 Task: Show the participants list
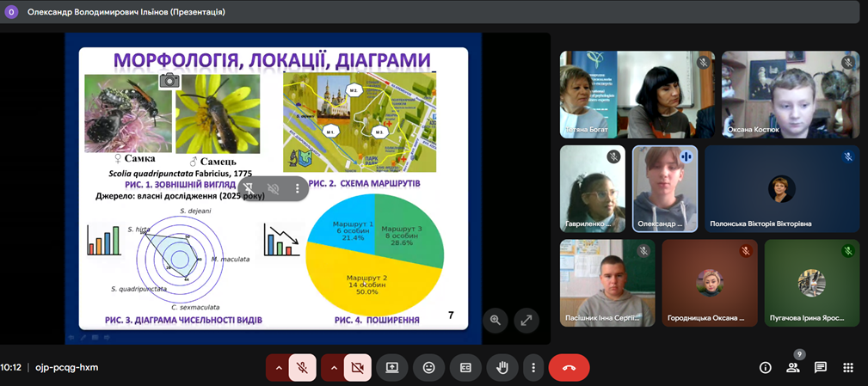tap(792, 368)
